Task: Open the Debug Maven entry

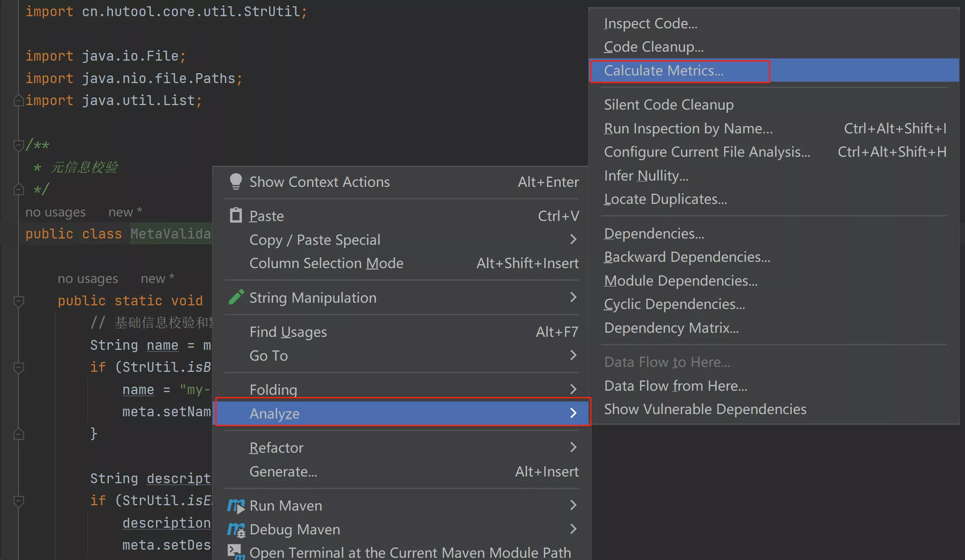Action: coord(401,529)
